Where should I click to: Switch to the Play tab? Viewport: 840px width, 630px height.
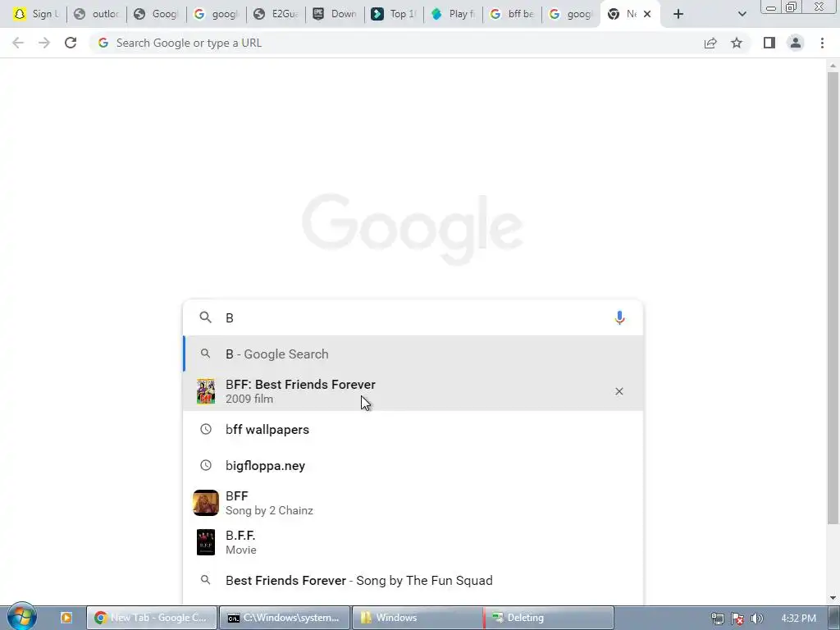[x=453, y=14]
